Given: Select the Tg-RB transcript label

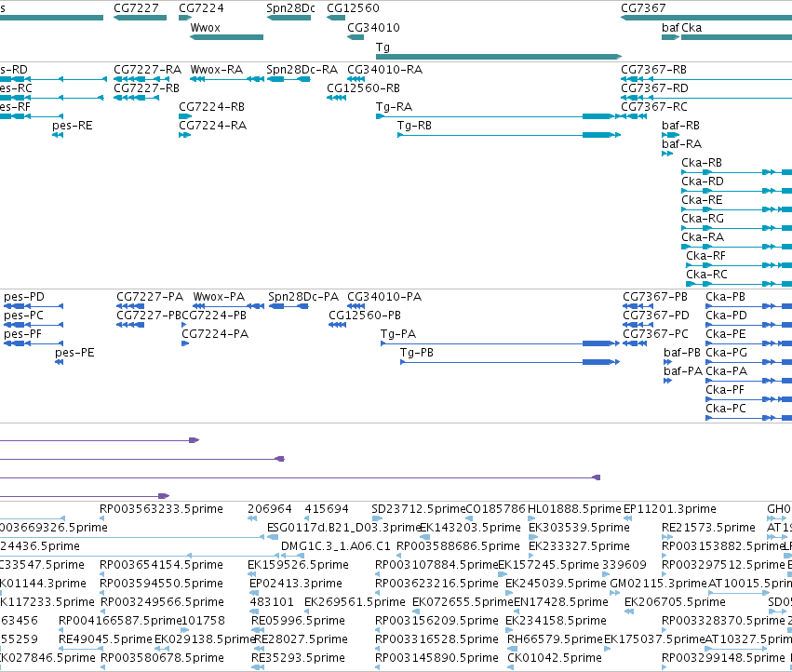Looking at the screenshot, I should 414,126.
